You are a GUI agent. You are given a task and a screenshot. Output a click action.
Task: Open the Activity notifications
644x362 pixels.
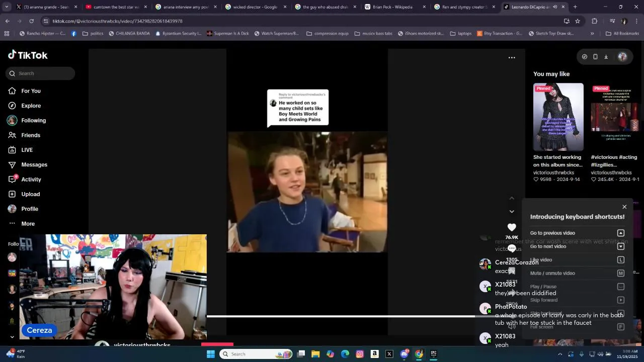pos(31,179)
